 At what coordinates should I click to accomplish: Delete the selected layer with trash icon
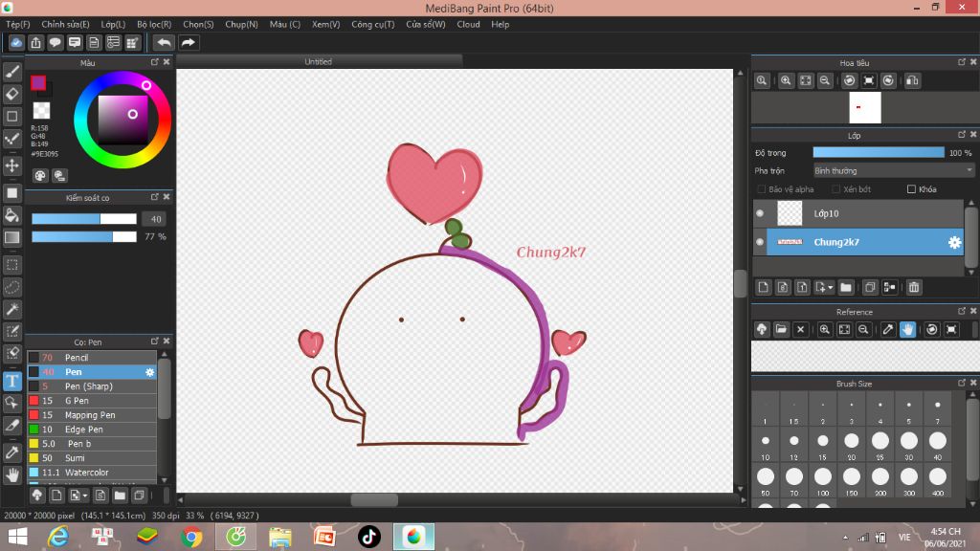(914, 287)
